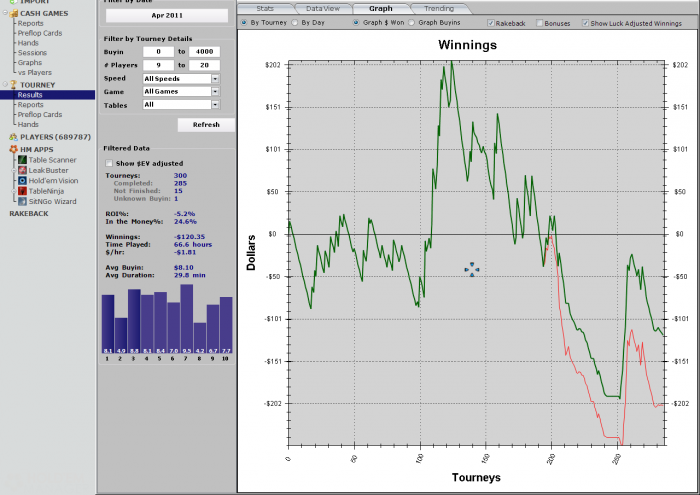This screenshot has height=495, width=700.
Task: Open Cash Games Sessions
Action: point(32,53)
